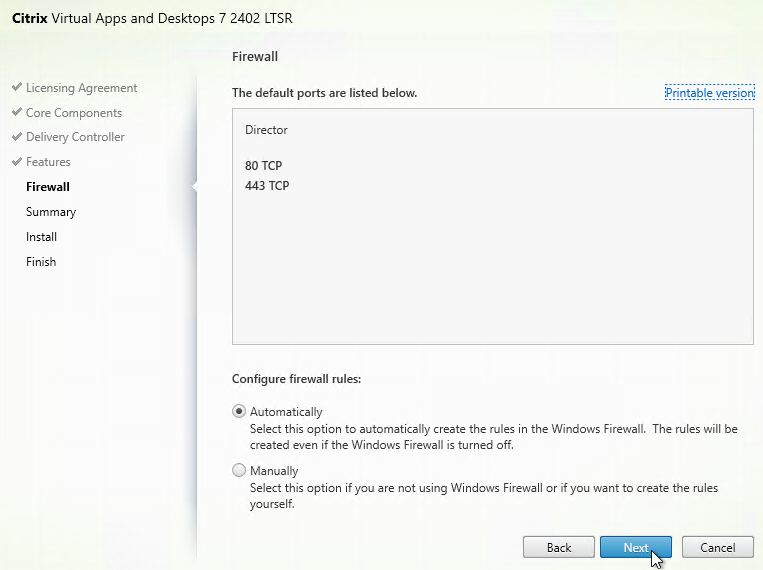The image size is (763, 570).
Task: Click checkmark icon beside Core Components
Action: pyautogui.click(x=17, y=112)
